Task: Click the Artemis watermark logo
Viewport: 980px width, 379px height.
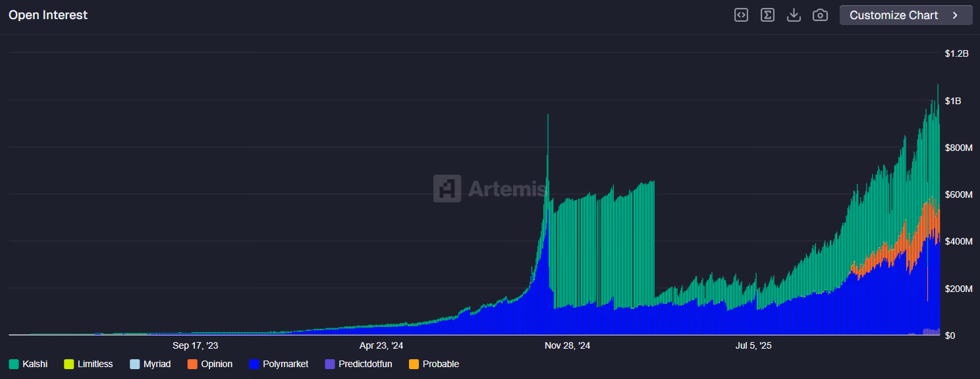Action: pyautogui.click(x=447, y=189)
